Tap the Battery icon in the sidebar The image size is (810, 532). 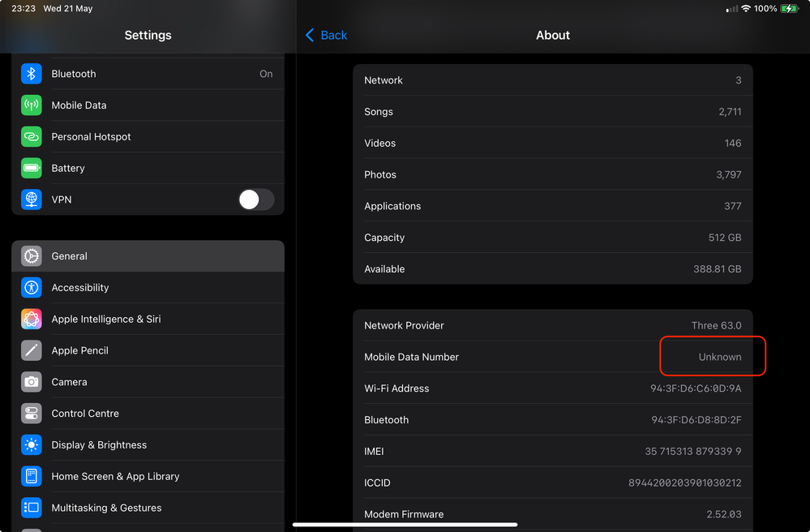click(31, 168)
